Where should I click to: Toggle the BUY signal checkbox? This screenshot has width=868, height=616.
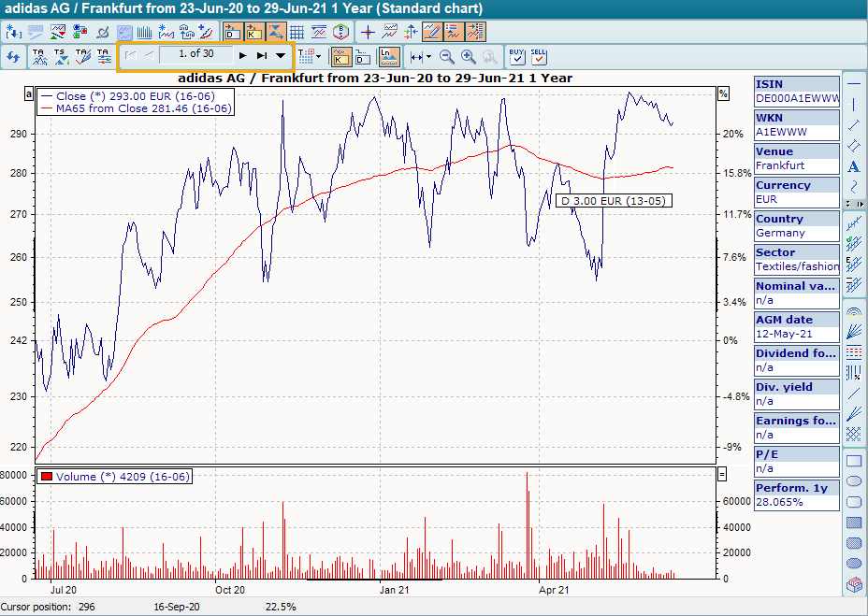coord(517,57)
